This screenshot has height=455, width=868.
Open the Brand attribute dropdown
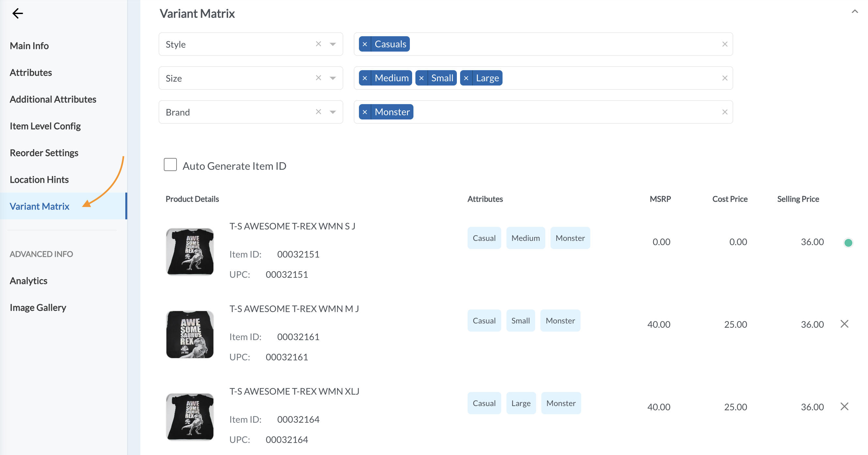tap(333, 112)
